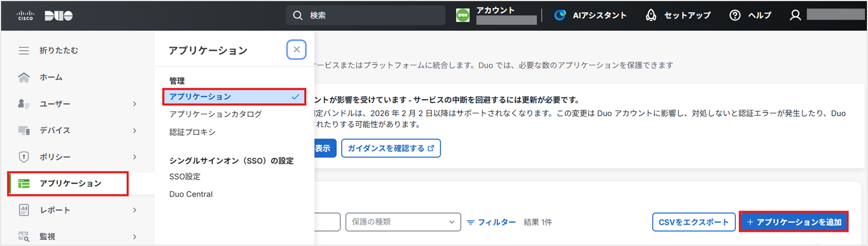Select アプリケーションカタログ in submenu
Viewport: 868px width, 246px height.
[x=215, y=114]
